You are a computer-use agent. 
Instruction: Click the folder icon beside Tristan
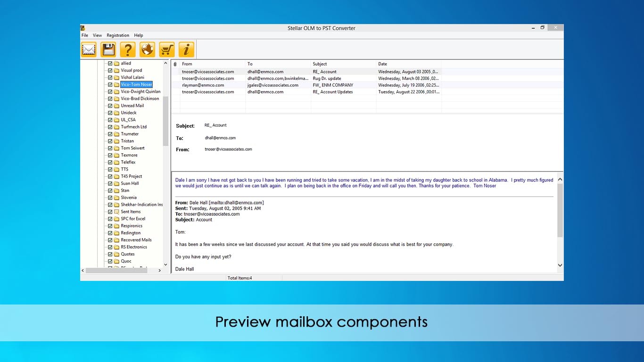pos(116,141)
